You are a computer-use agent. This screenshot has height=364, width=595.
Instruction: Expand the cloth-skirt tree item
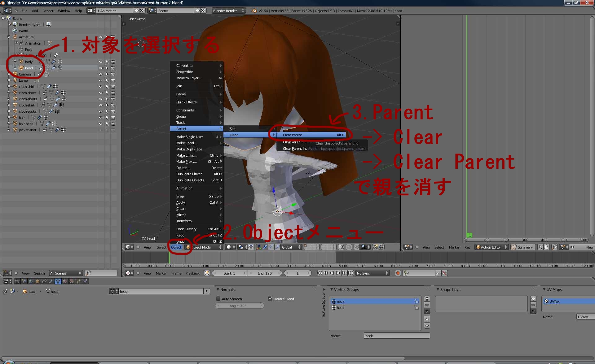9,105
